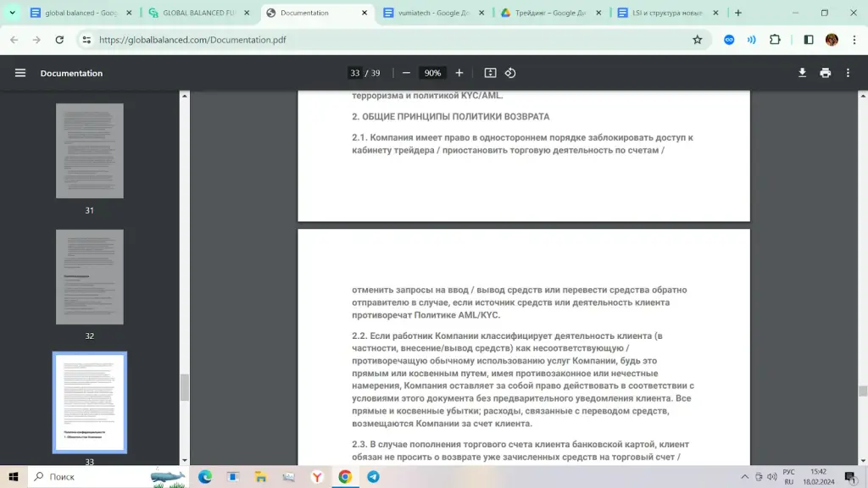Screen dimensions: 868x488
Task: Click the document scroll down arrow
Action: click(x=862, y=460)
